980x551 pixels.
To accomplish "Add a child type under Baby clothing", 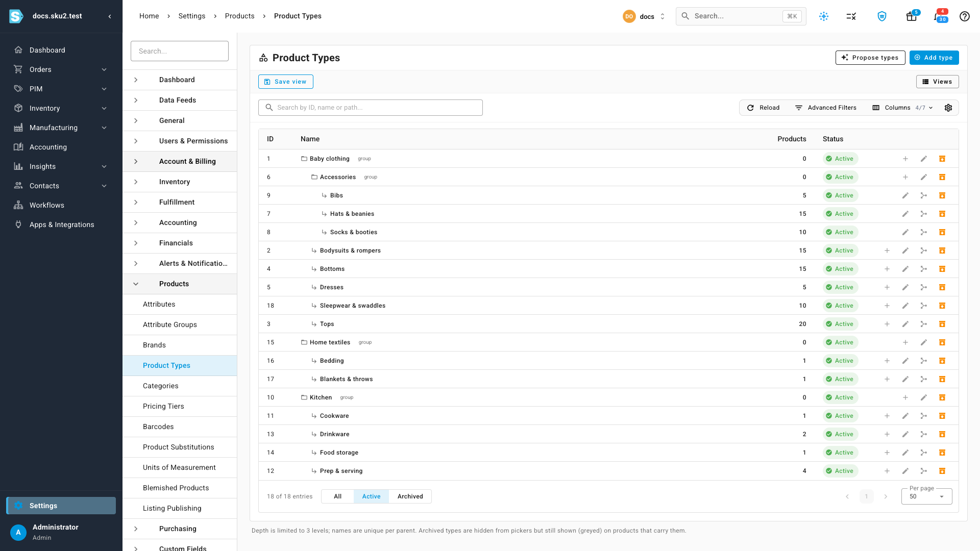I will [905, 159].
